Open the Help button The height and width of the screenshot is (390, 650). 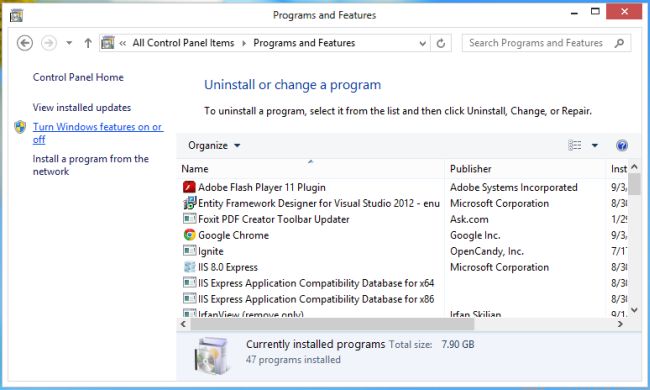tap(621, 145)
